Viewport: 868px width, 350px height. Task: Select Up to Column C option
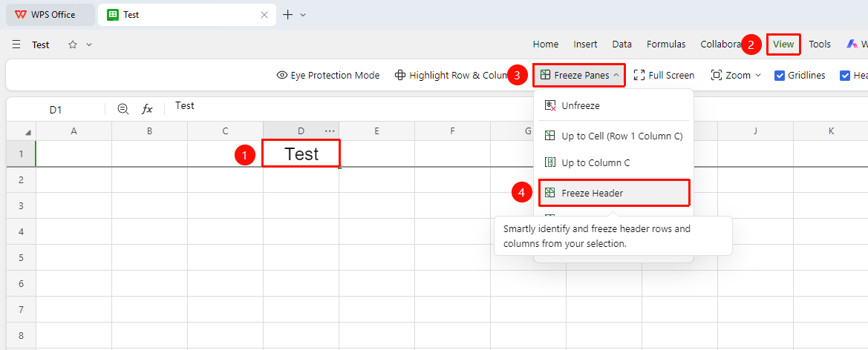tap(613, 162)
